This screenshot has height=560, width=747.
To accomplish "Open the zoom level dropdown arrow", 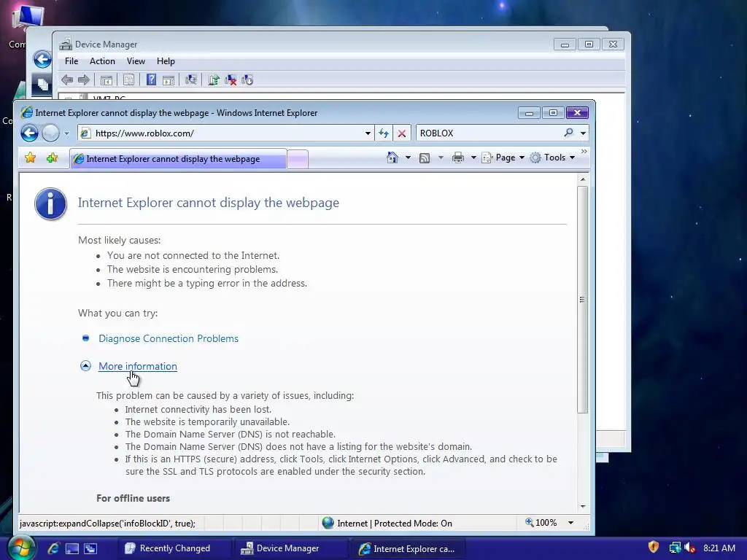I will [x=570, y=523].
